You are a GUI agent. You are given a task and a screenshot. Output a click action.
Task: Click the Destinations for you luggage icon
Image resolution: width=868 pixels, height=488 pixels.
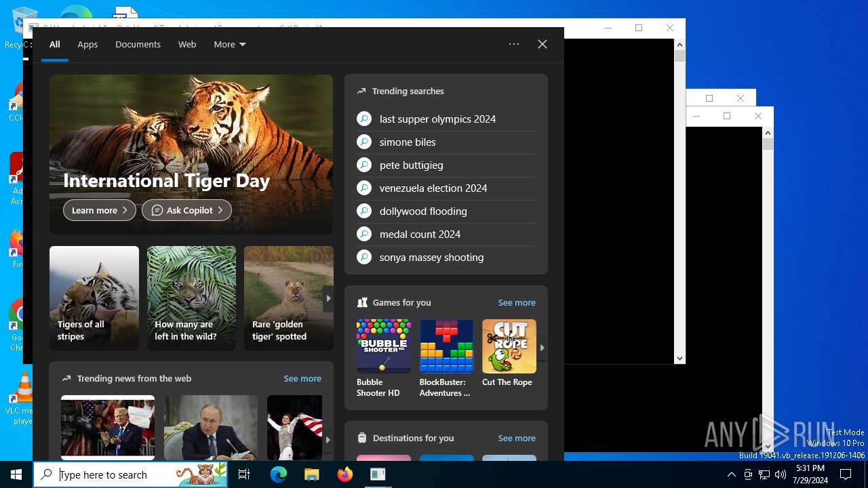click(x=362, y=438)
